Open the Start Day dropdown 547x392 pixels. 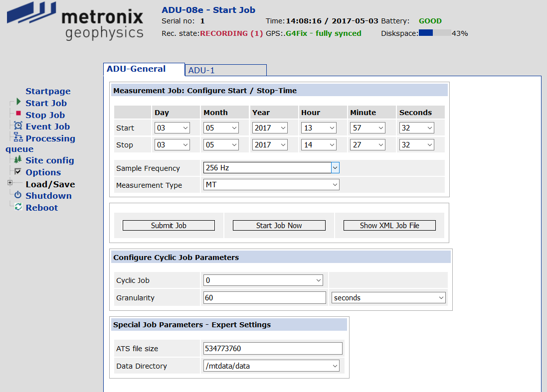(172, 128)
